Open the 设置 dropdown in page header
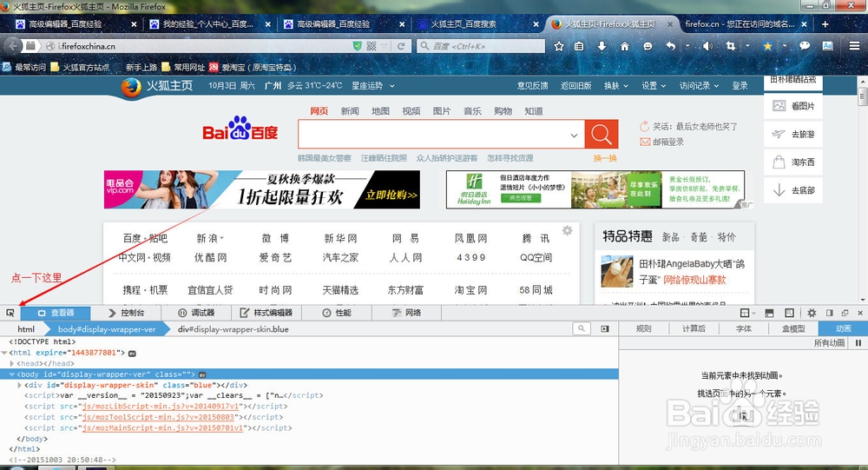The width and height of the screenshot is (868, 470). (654, 85)
